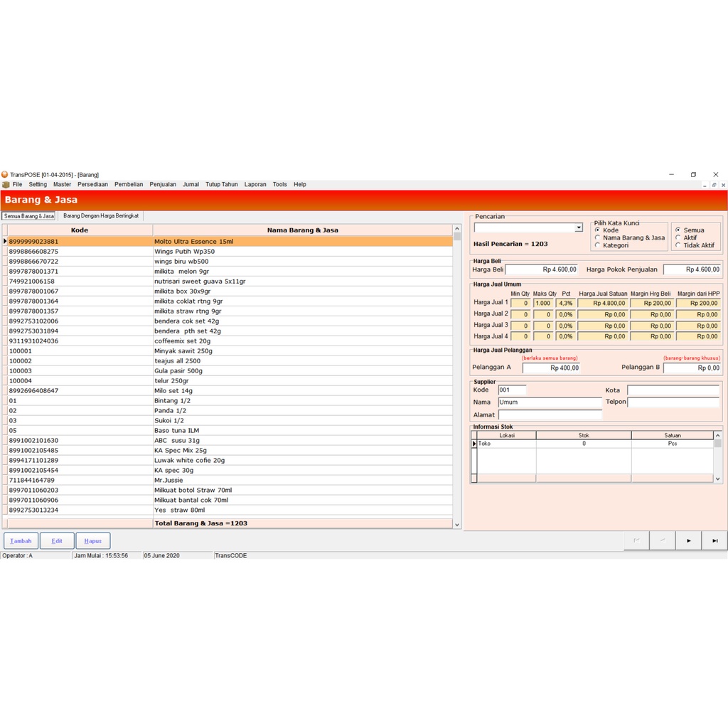Click the box icon beside the File menu
Viewport: 728px width, 728px height.
[6, 185]
